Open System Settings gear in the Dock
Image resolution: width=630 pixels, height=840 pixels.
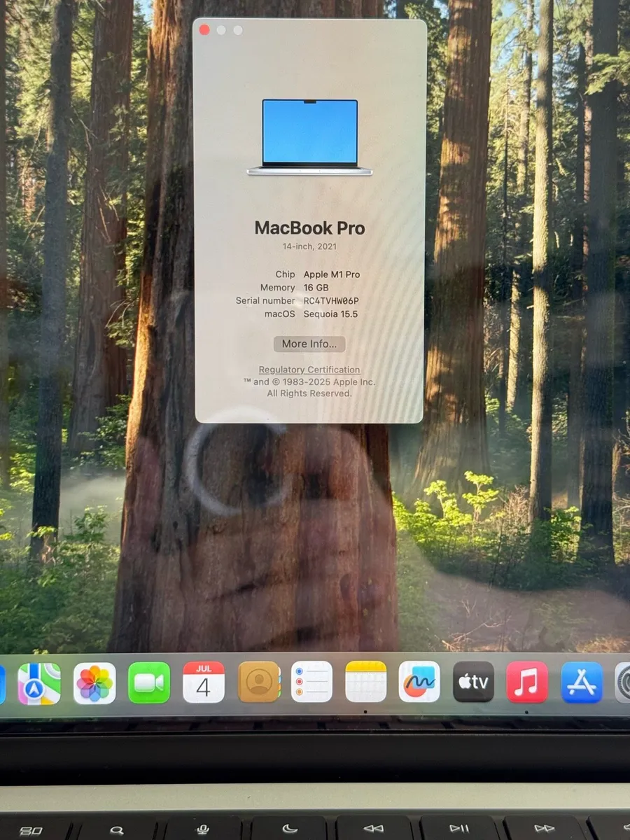623,682
